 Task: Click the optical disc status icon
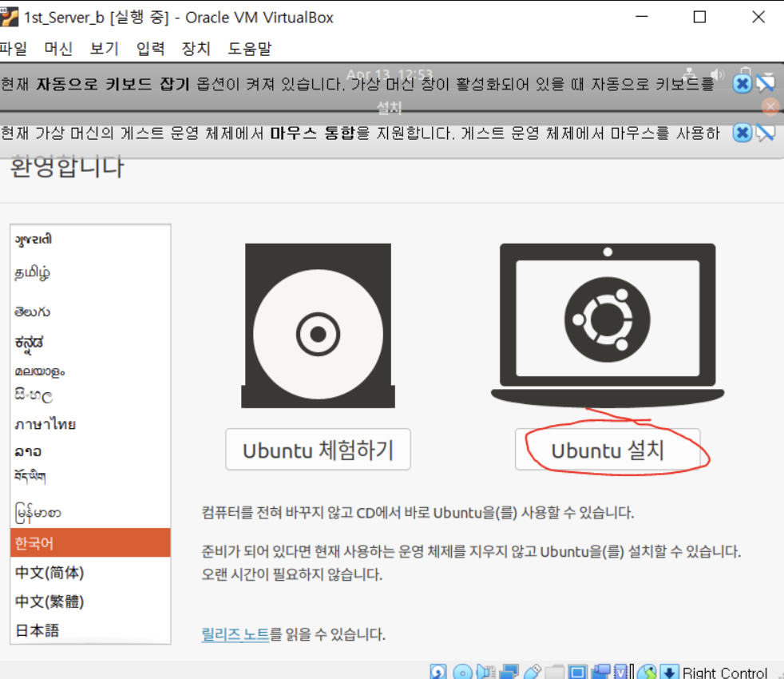click(462, 672)
